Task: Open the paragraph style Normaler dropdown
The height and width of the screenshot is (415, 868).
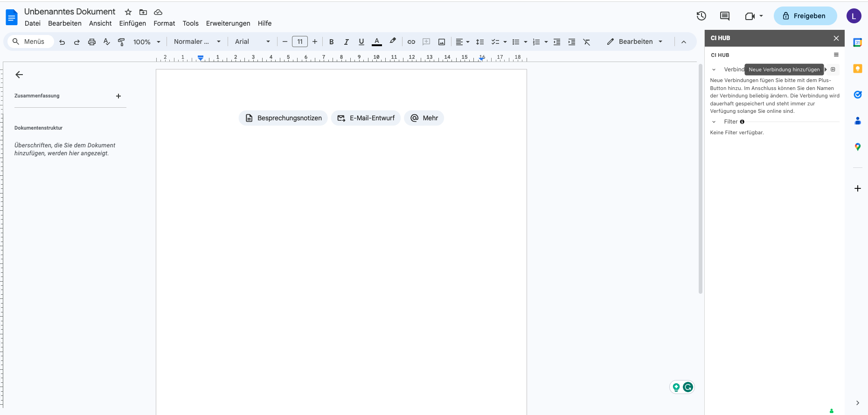Action: coord(197,42)
